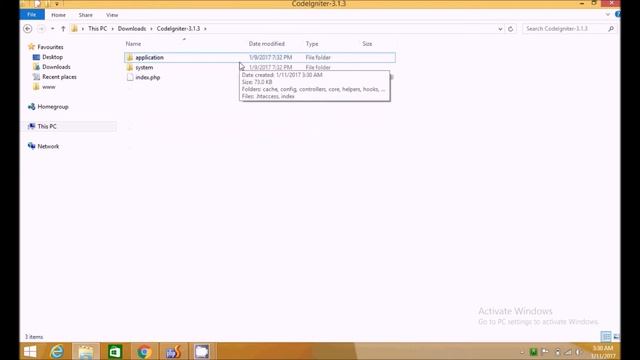Open the Windows Start button
Viewport: 640px width, 360px height.
[x=30, y=351]
